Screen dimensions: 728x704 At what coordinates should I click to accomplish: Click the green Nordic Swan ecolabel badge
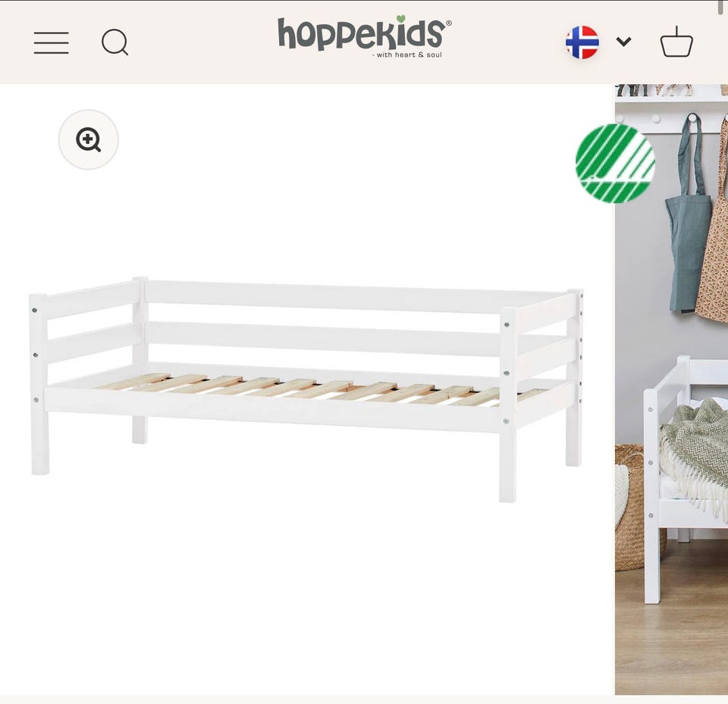pos(615,163)
